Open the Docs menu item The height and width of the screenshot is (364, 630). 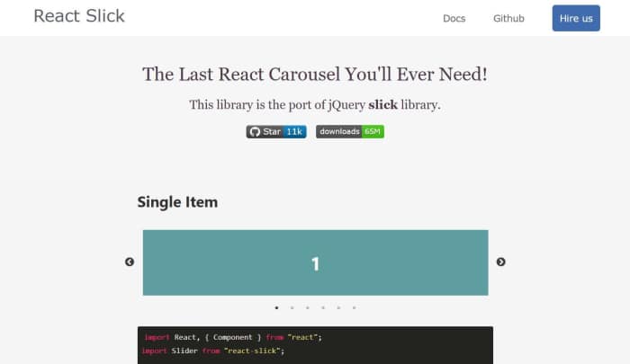click(x=454, y=19)
